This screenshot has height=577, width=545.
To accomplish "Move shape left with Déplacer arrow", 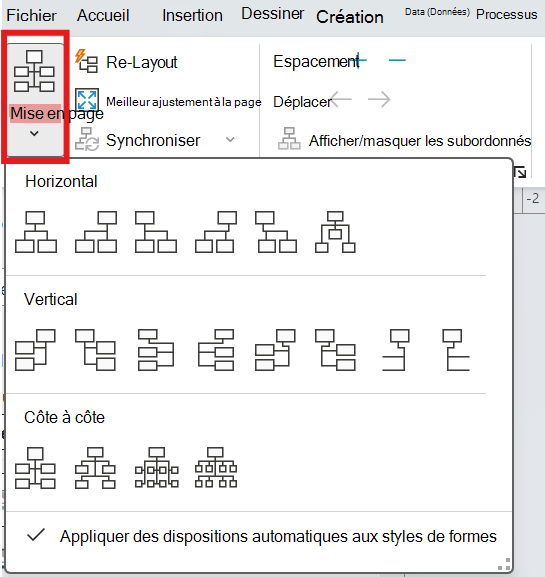I will coord(341,99).
